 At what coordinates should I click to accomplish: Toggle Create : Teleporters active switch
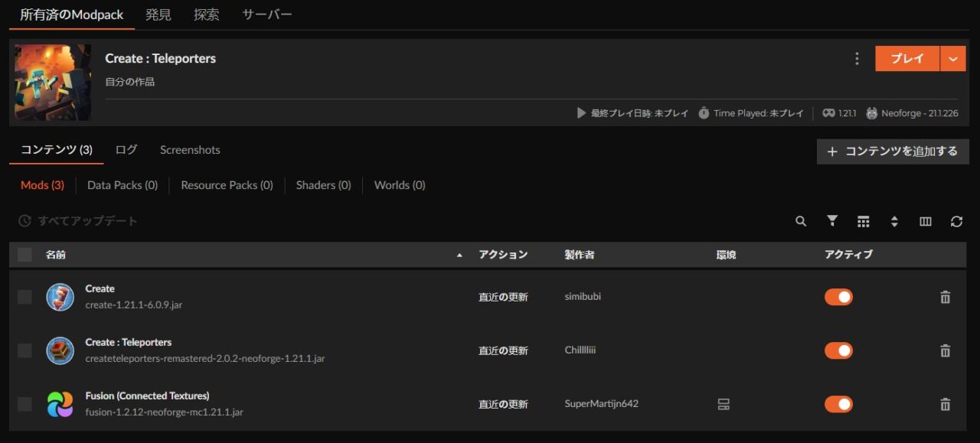(x=838, y=350)
